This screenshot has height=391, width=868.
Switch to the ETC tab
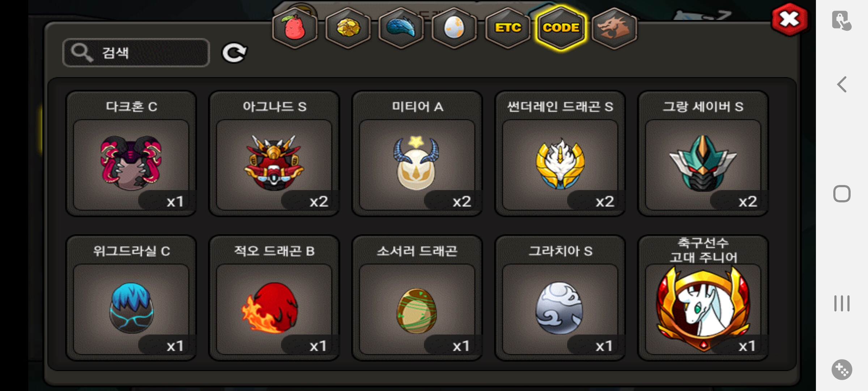point(508,28)
